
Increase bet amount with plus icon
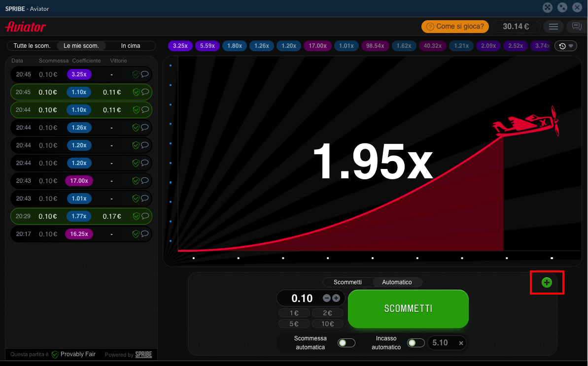coord(336,298)
